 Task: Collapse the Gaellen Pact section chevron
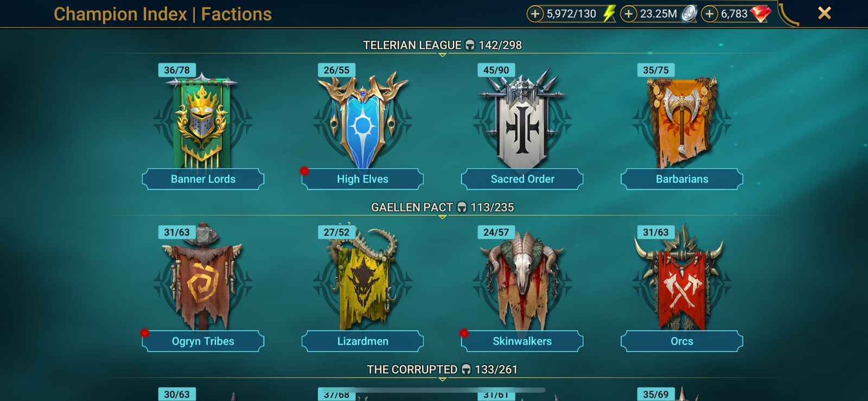442,217
